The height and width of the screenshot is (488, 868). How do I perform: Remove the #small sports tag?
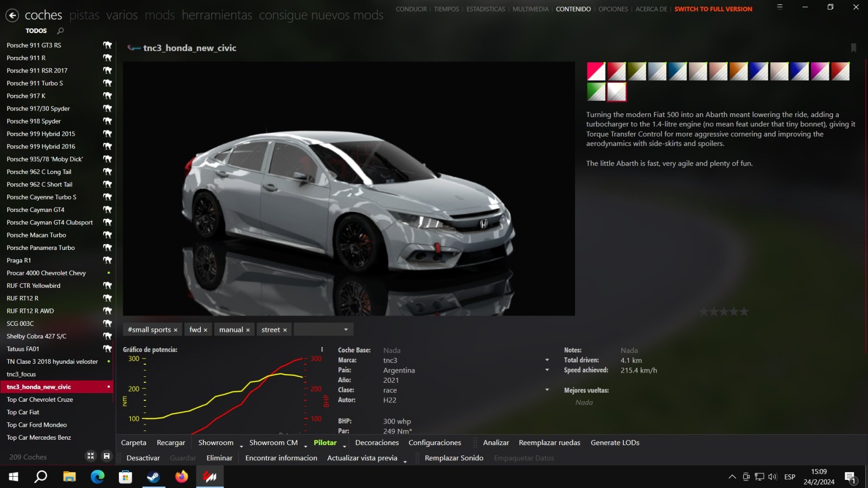tap(175, 330)
